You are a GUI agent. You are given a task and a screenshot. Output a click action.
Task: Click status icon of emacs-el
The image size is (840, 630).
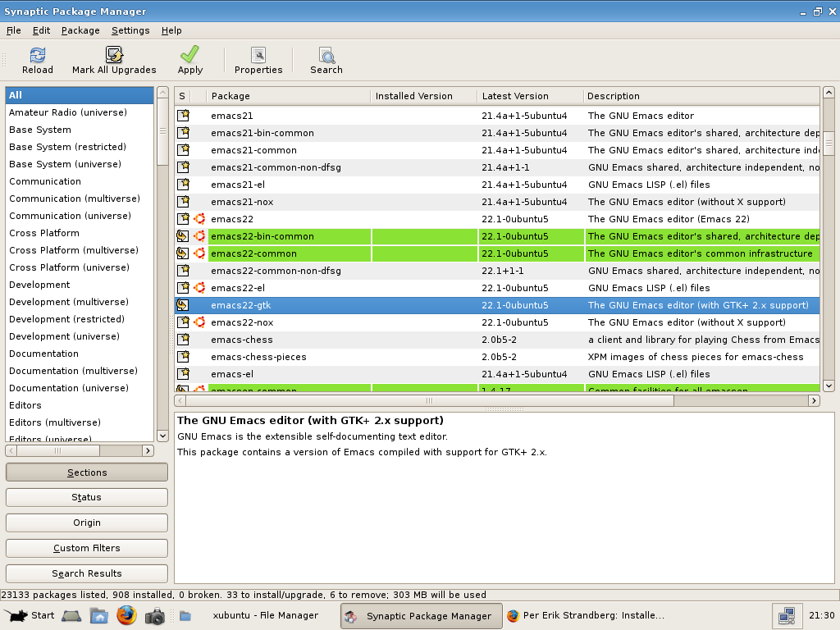click(183, 373)
